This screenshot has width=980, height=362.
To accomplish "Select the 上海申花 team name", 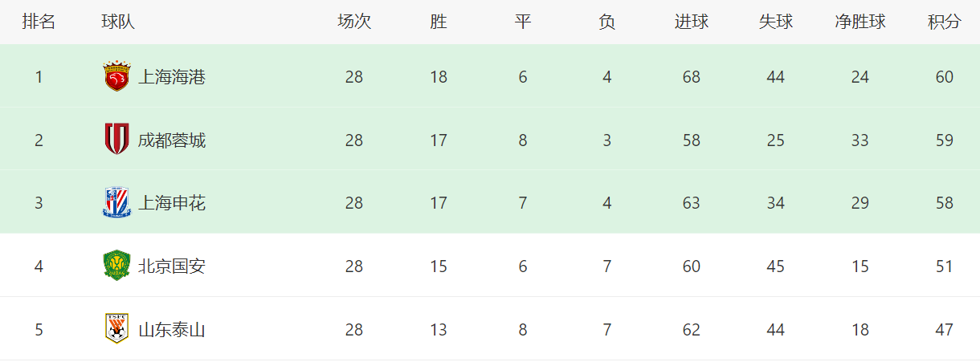I will click(x=172, y=203).
